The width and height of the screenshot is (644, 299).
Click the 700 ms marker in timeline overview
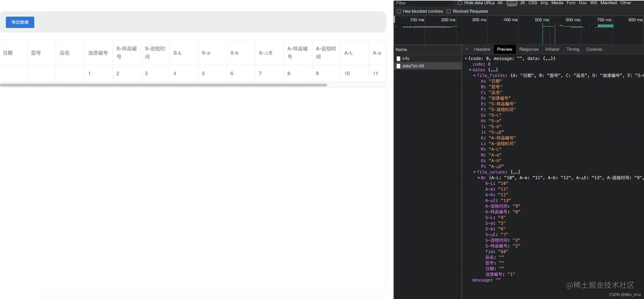[x=604, y=20]
